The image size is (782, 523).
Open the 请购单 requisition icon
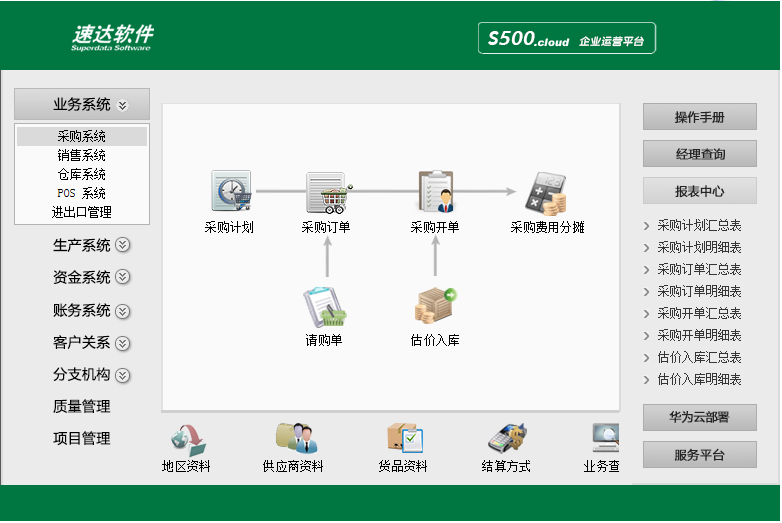(325, 307)
